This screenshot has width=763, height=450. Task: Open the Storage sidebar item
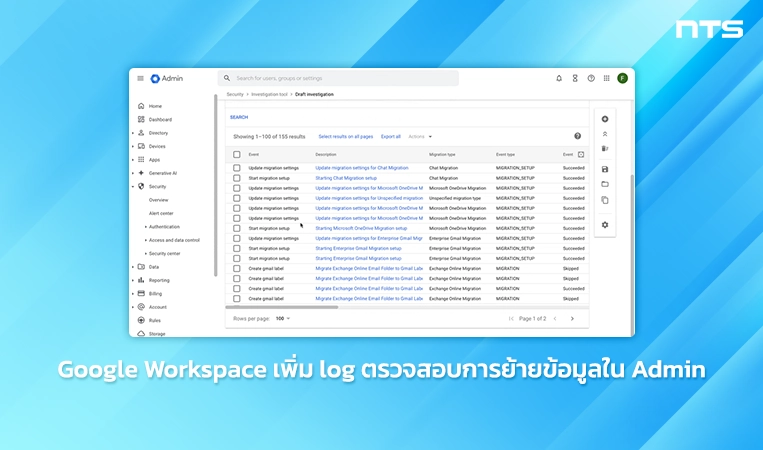(x=157, y=334)
